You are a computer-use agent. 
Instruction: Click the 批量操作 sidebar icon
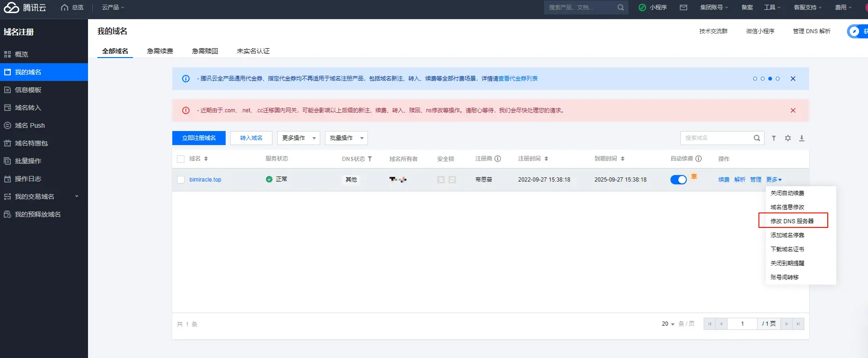coord(7,161)
